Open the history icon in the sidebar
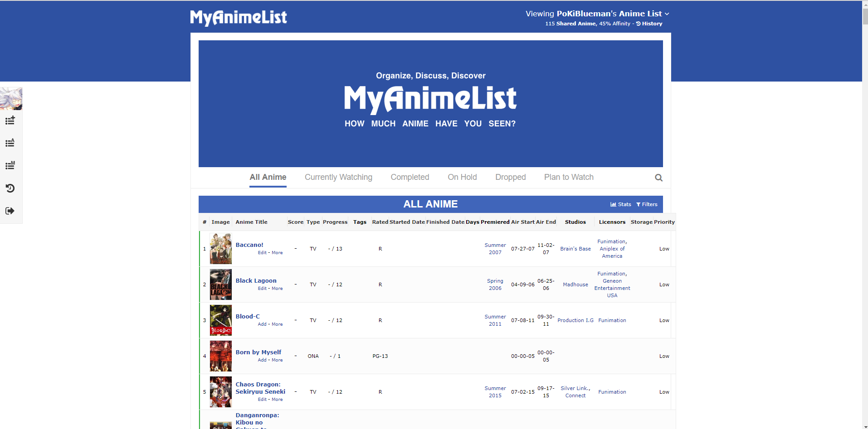Image resolution: width=868 pixels, height=429 pixels. (10, 188)
